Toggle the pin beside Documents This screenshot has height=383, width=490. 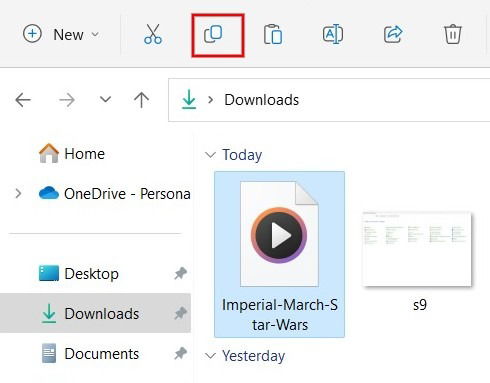[180, 353]
